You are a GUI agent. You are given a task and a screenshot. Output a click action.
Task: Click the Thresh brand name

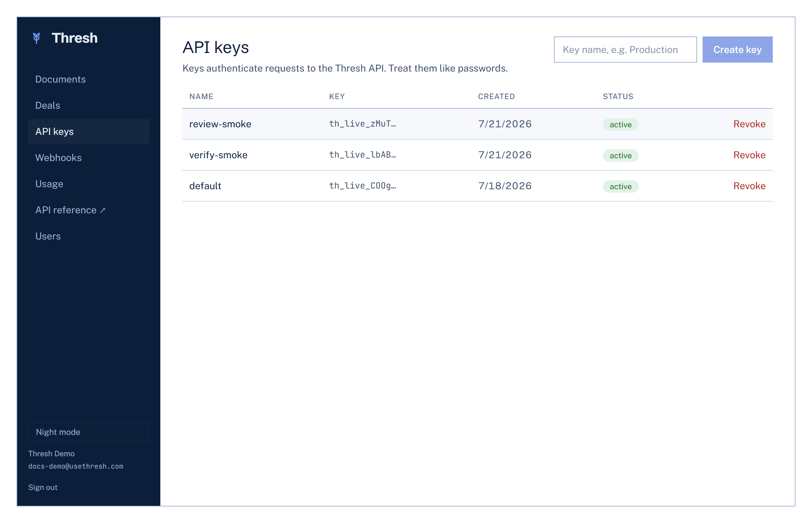point(74,38)
